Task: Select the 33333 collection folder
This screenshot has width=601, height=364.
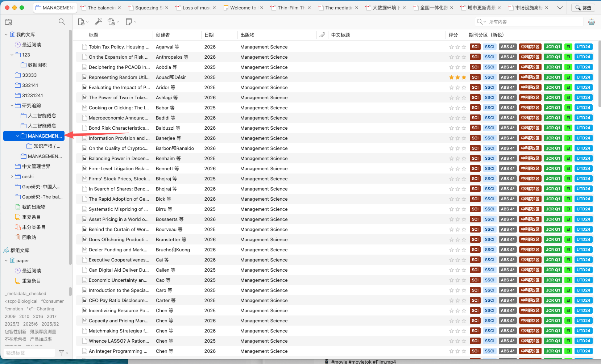Action: point(26,75)
